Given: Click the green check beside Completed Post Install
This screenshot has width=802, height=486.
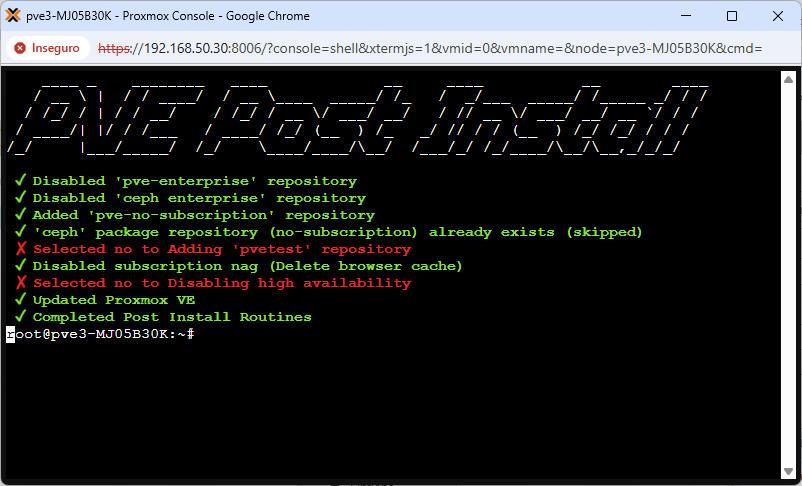Looking at the screenshot, I should pyautogui.click(x=20, y=316).
